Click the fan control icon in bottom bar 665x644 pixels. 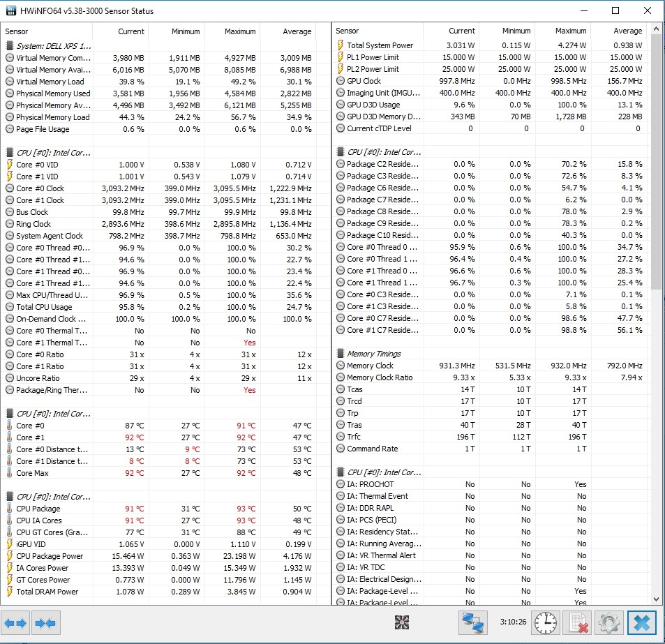point(402,622)
